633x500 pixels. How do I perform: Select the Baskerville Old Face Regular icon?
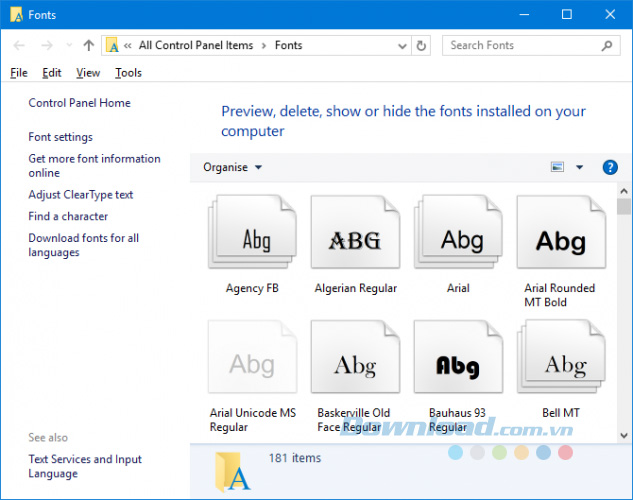[x=355, y=357]
